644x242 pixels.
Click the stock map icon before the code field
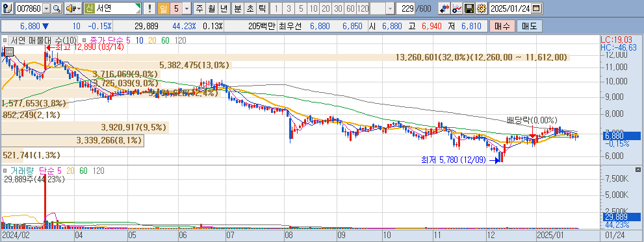coord(7,8)
